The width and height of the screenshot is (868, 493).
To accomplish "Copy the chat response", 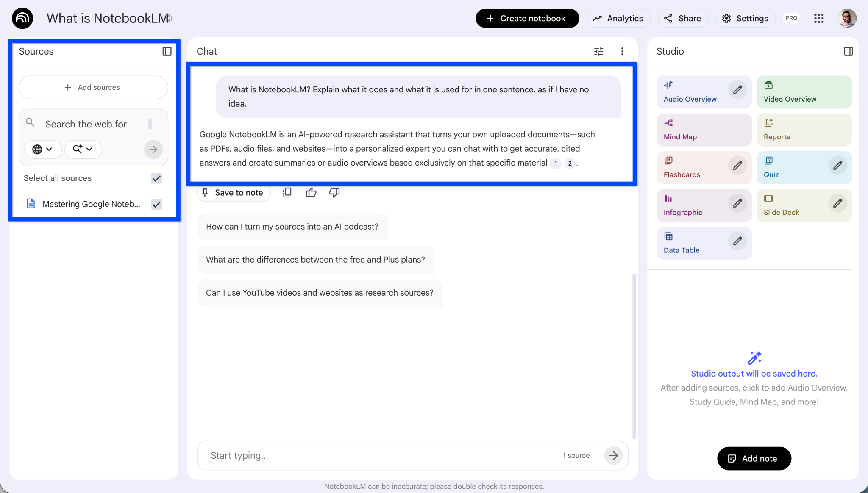I will [287, 192].
